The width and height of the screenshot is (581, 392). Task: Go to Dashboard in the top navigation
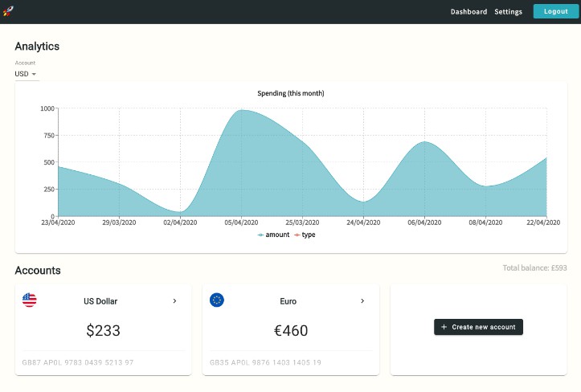point(468,12)
